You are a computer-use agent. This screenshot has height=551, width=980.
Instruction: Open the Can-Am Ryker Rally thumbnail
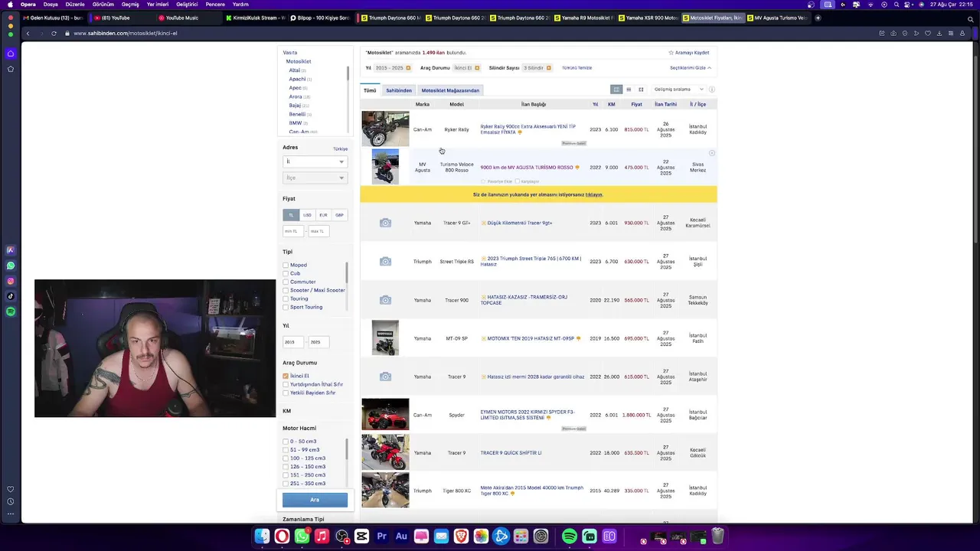point(385,129)
